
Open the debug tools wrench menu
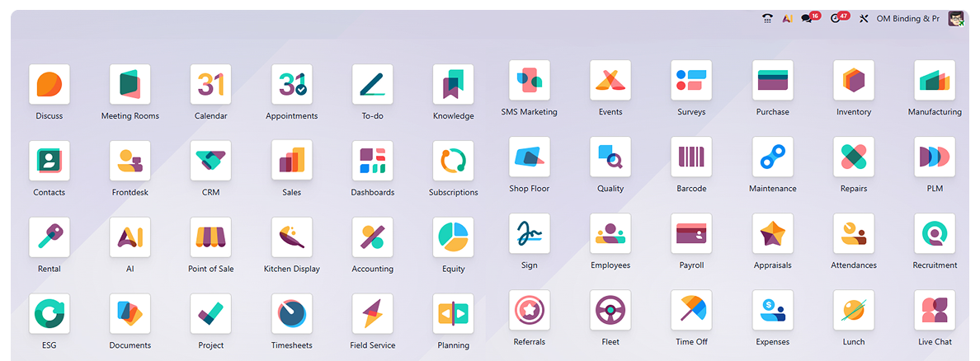(x=864, y=19)
